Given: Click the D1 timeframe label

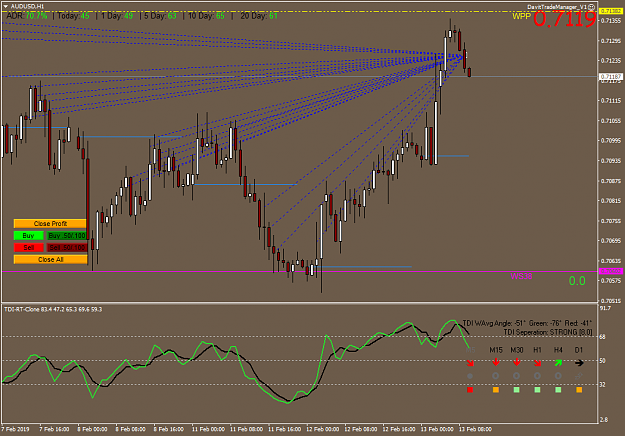Looking at the screenshot, I should coord(579,350).
